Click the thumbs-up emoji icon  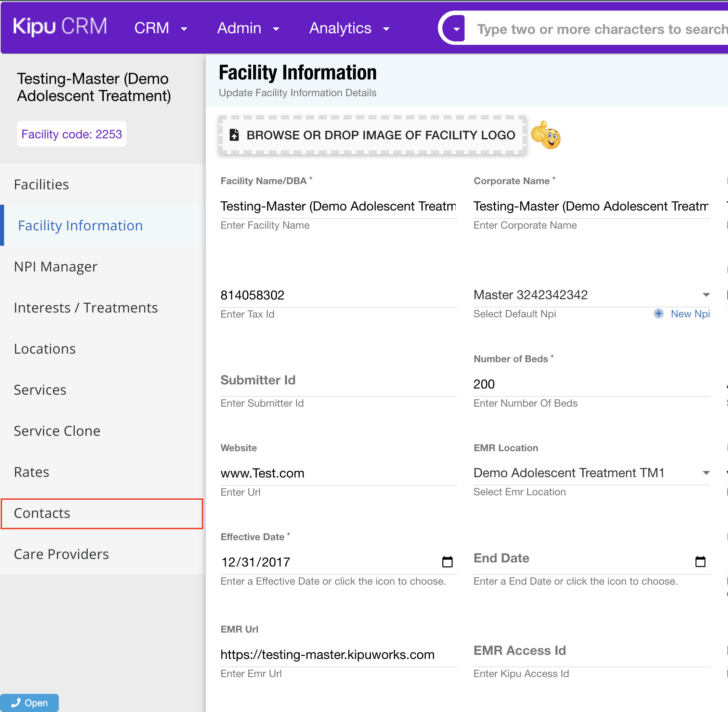[546, 135]
